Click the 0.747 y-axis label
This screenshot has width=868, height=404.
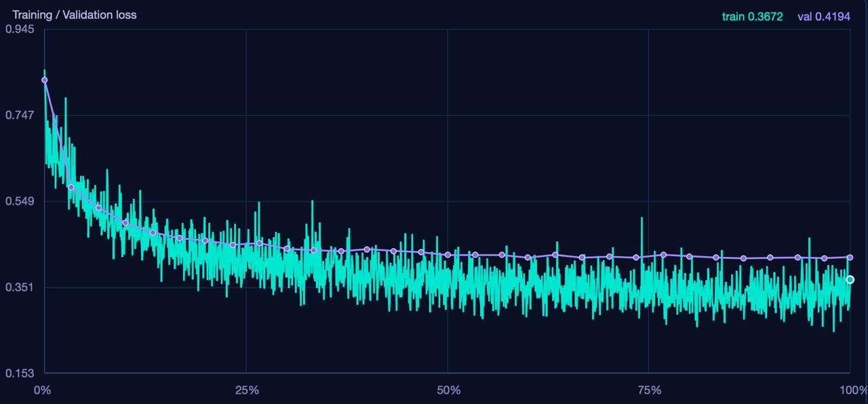click(x=19, y=115)
